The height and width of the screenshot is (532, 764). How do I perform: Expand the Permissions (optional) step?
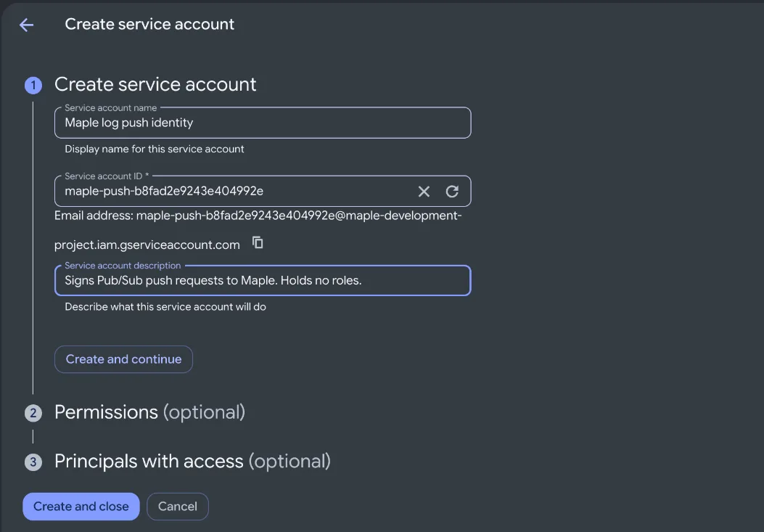coord(149,412)
